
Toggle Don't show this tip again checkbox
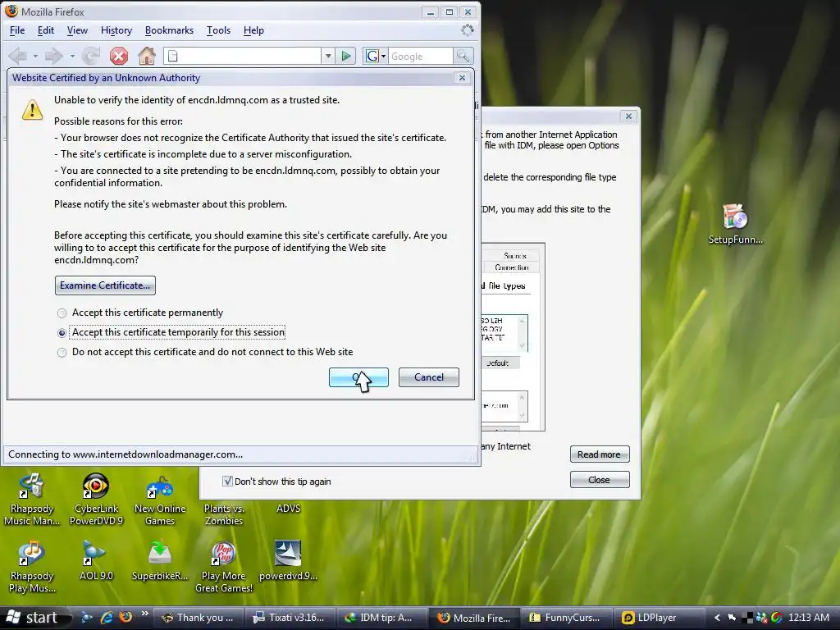(x=227, y=481)
